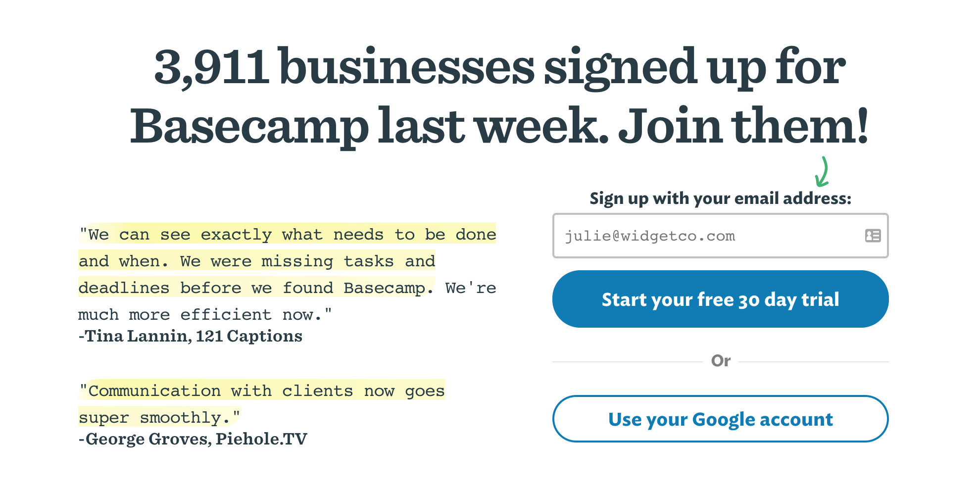The image size is (980, 493).
Task: Click the word 'Basecamp' in the headline
Action: coord(249,127)
